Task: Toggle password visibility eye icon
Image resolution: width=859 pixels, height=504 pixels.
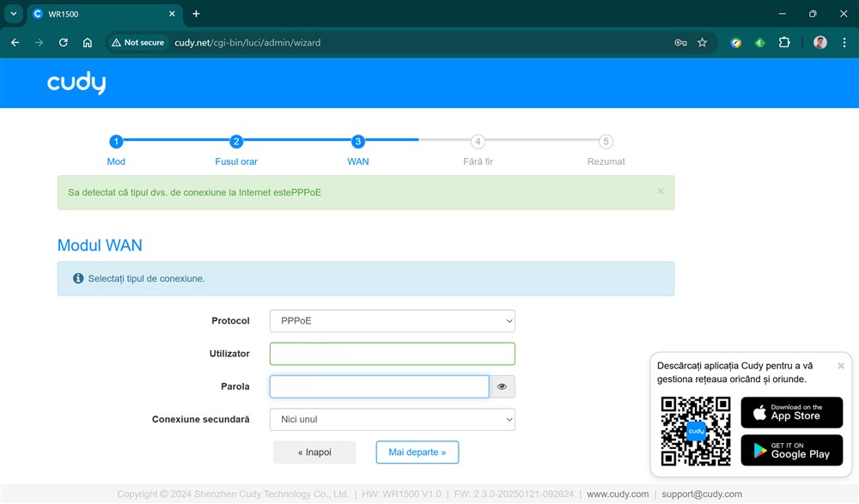Action: click(502, 387)
